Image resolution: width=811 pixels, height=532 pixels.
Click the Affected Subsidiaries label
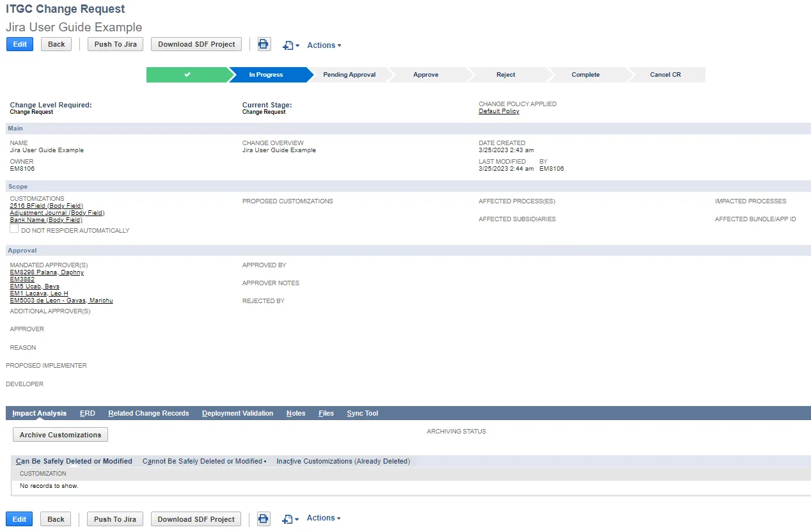[517, 219]
